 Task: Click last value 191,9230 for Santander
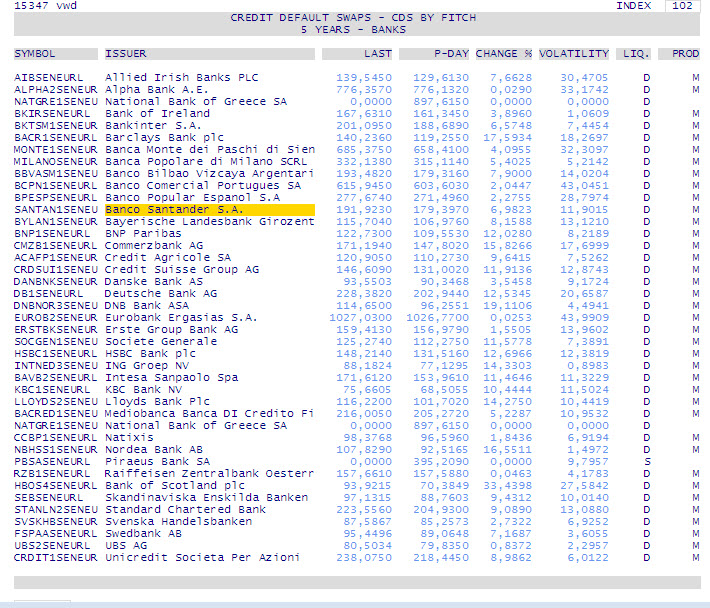[x=364, y=210]
